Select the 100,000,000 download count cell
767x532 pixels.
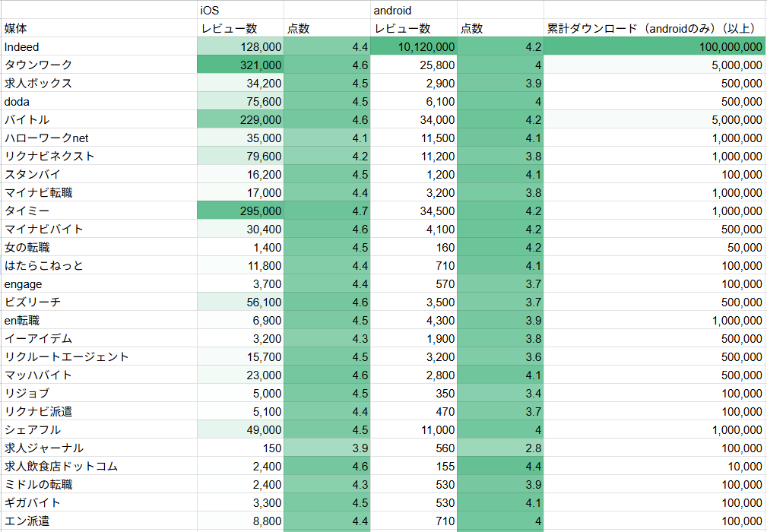pyautogui.click(x=654, y=47)
